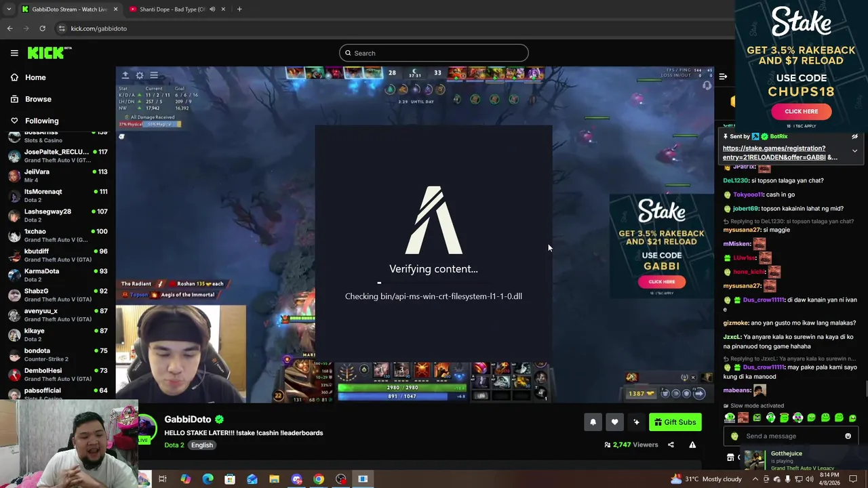Open KarmaDota channel in sidebar
The image size is (868, 488).
click(58, 274)
